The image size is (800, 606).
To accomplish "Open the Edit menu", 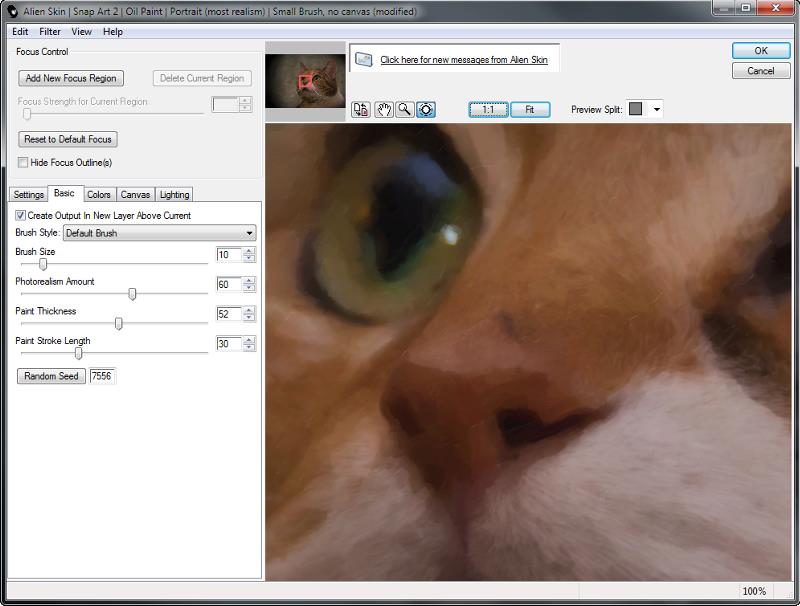I will 20,32.
